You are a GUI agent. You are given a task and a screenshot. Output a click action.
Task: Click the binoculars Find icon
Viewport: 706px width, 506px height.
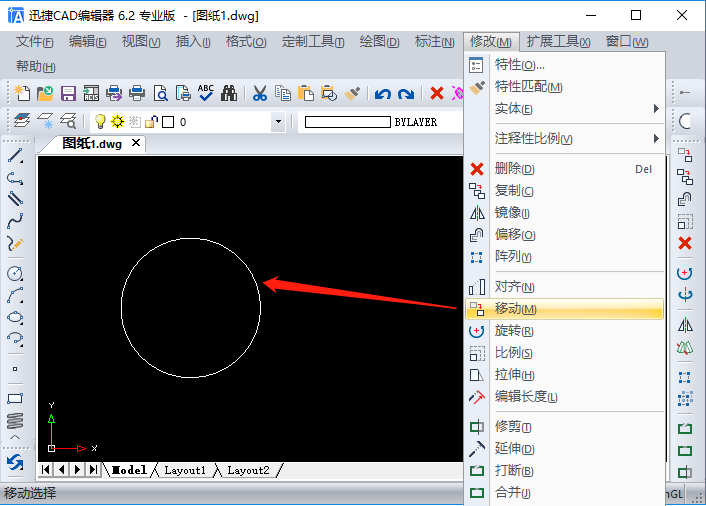[x=229, y=93]
